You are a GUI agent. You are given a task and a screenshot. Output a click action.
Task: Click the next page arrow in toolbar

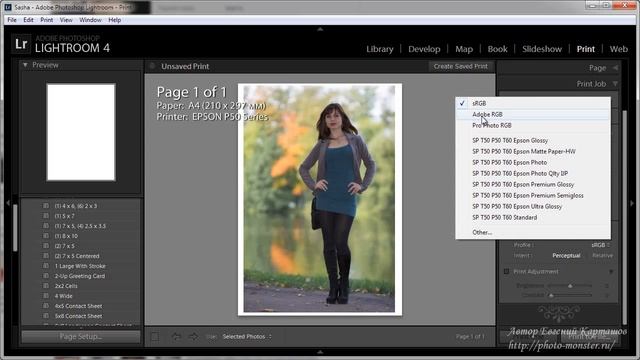193,337
